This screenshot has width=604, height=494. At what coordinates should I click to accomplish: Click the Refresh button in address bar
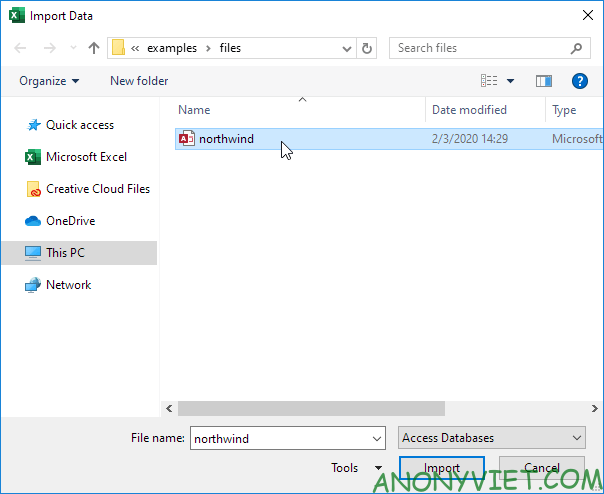(368, 48)
